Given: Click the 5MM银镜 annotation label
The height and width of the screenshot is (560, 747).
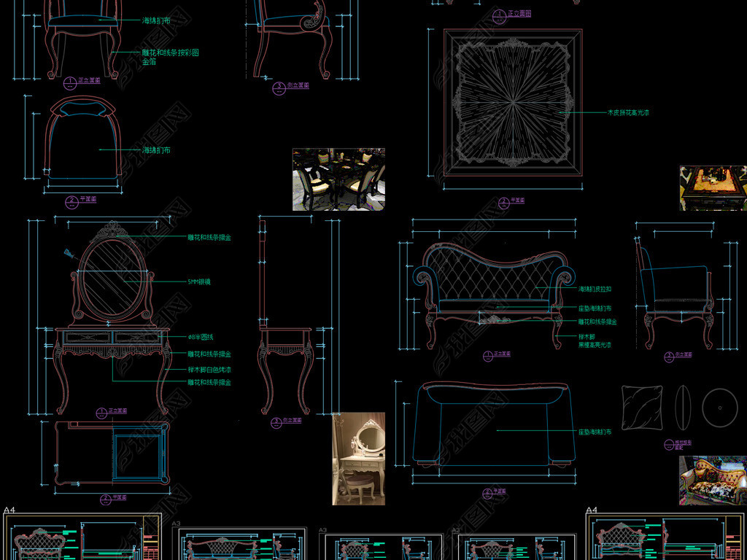Looking at the screenshot, I should [199, 281].
